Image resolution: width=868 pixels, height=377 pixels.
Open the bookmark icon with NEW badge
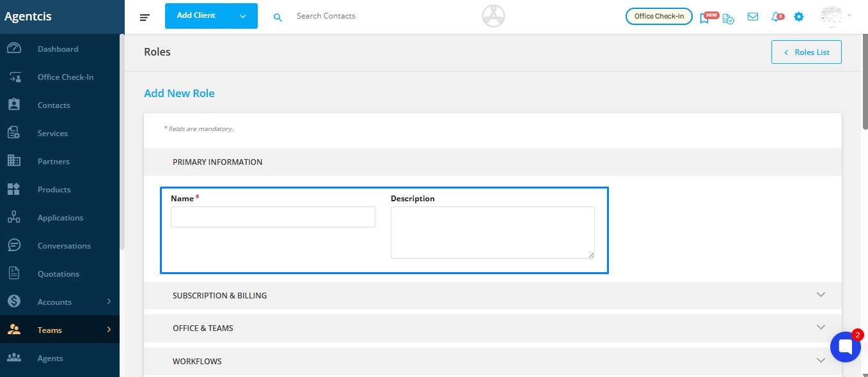click(705, 18)
